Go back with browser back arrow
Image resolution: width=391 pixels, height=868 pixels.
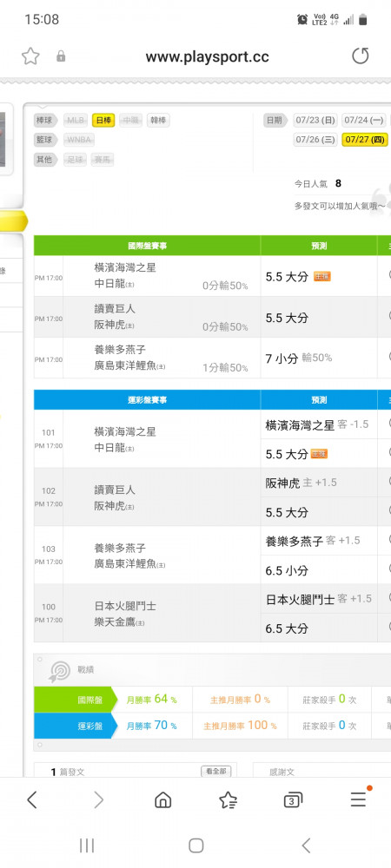(x=32, y=799)
